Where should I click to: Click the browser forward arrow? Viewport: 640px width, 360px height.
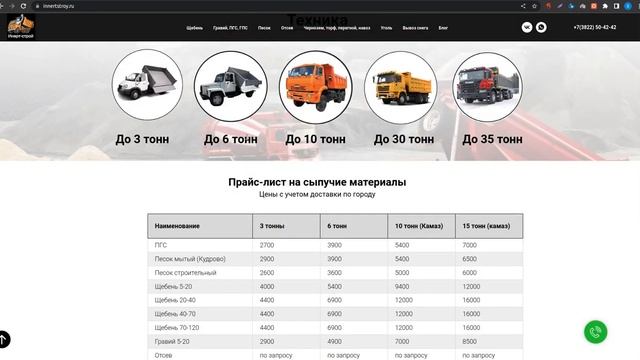(12, 6)
